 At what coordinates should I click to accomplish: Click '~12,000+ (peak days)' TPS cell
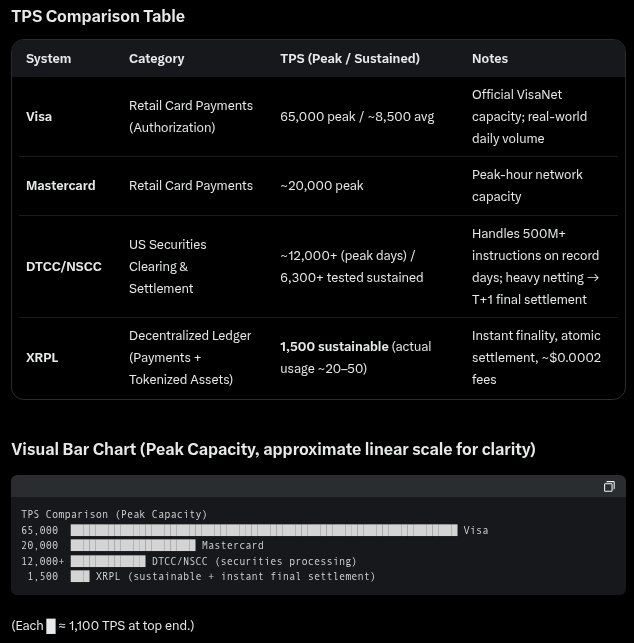pyautogui.click(x=352, y=267)
